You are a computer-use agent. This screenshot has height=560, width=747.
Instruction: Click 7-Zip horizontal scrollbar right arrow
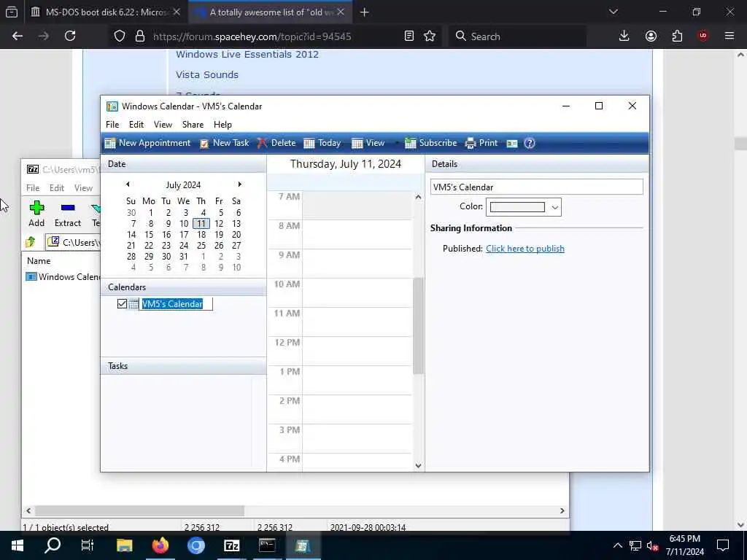click(x=562, y=510)
